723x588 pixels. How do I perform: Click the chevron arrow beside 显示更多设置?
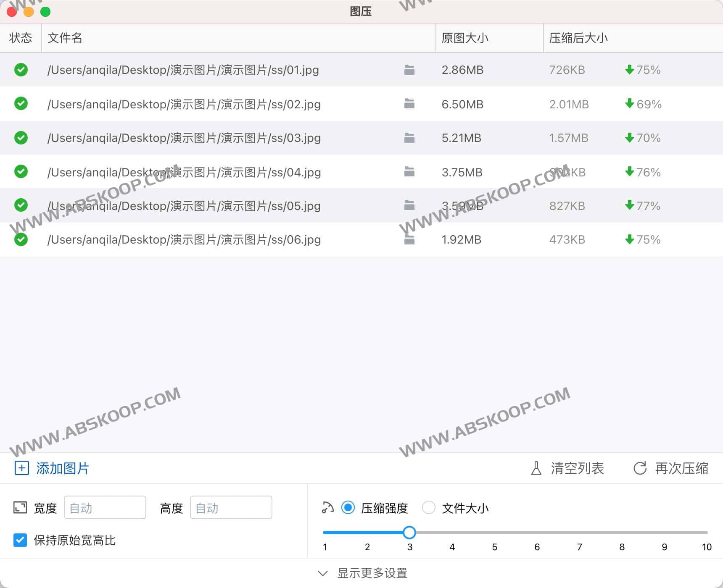point(323,573)
